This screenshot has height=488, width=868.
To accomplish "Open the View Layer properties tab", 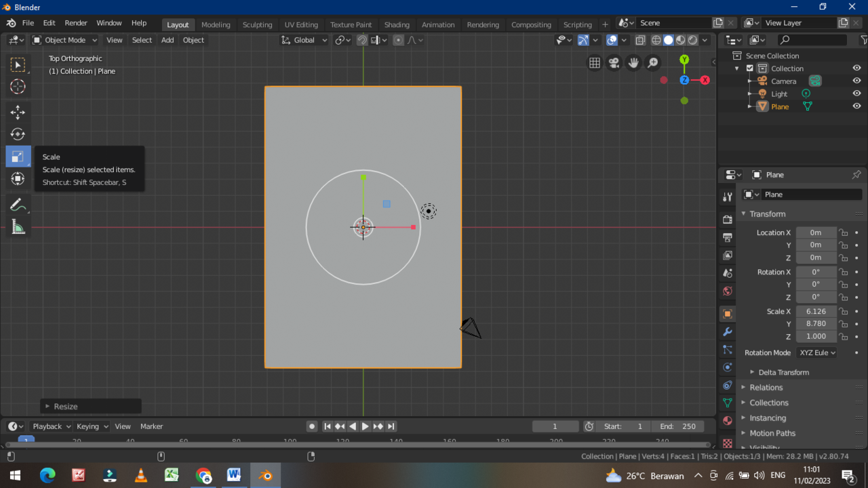I will click(x=728, y=256).
